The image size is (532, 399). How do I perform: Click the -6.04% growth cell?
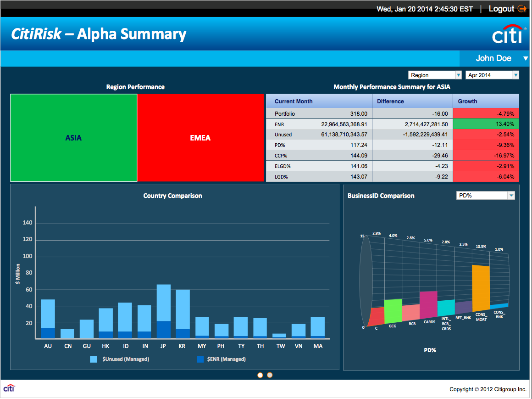[x=486, y=177]
